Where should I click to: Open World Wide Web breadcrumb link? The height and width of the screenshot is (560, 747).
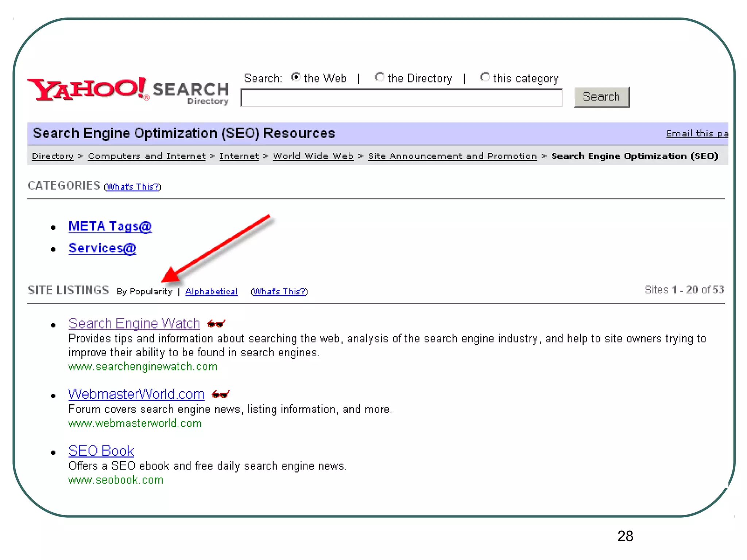(313, 156)
